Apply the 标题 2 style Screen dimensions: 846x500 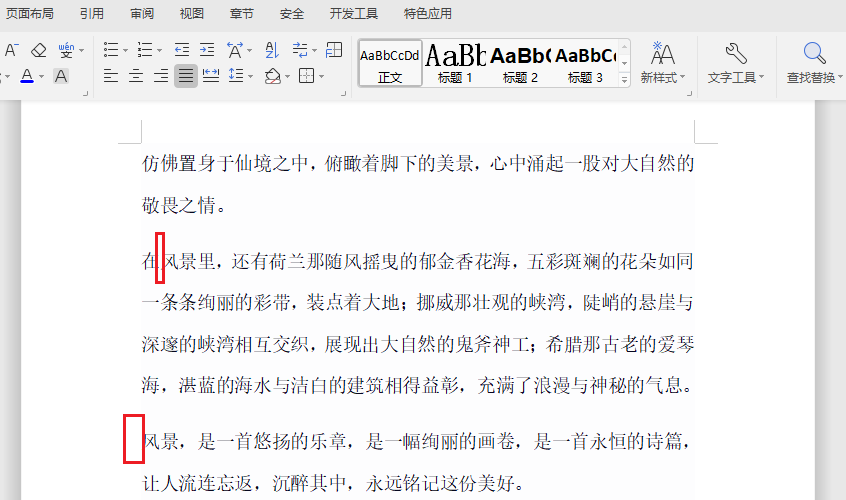click(520, 63)
